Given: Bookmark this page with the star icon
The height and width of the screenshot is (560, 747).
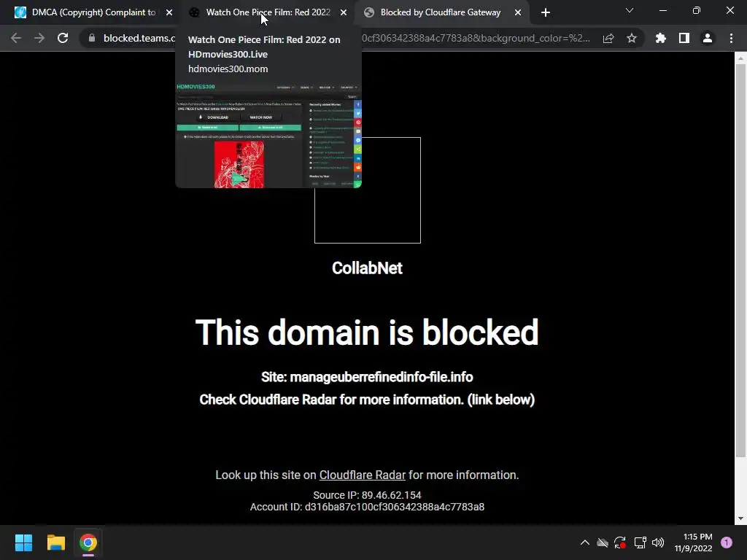Looking at the screenshot, I should pos(632,38).
